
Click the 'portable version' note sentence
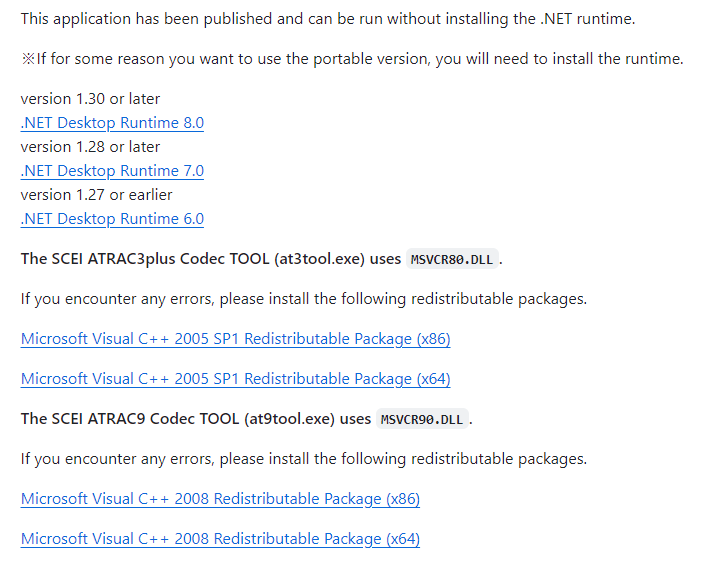[x=352, y=59]
